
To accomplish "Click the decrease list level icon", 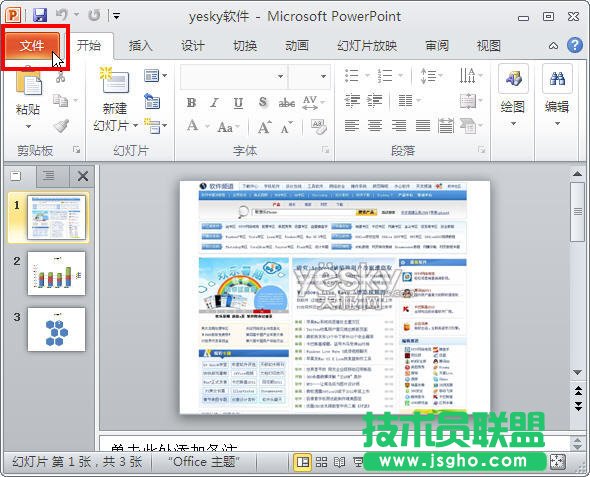I will coord(352,100).
